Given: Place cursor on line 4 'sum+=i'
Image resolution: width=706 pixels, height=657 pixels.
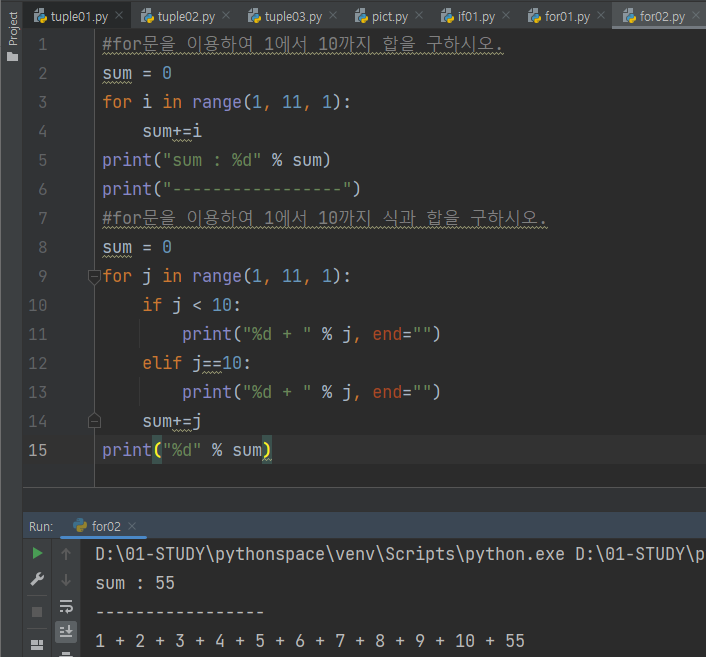Looking at the screenshot, I should pos(172,131).
